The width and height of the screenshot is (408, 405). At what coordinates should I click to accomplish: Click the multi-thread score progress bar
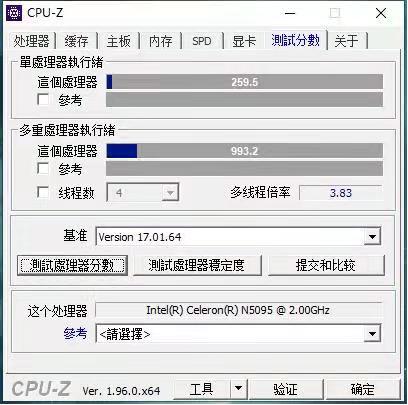[245, 151]
